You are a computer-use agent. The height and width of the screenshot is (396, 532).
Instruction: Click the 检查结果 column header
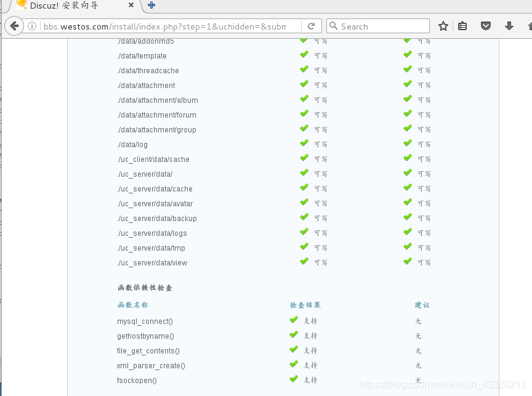[305, 305]
